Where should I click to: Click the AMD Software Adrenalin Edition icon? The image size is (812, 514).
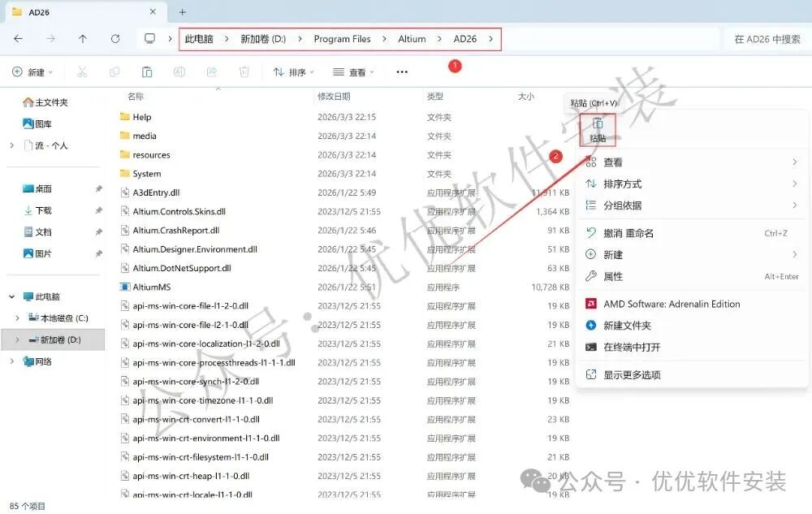click(x=591, y=304)
